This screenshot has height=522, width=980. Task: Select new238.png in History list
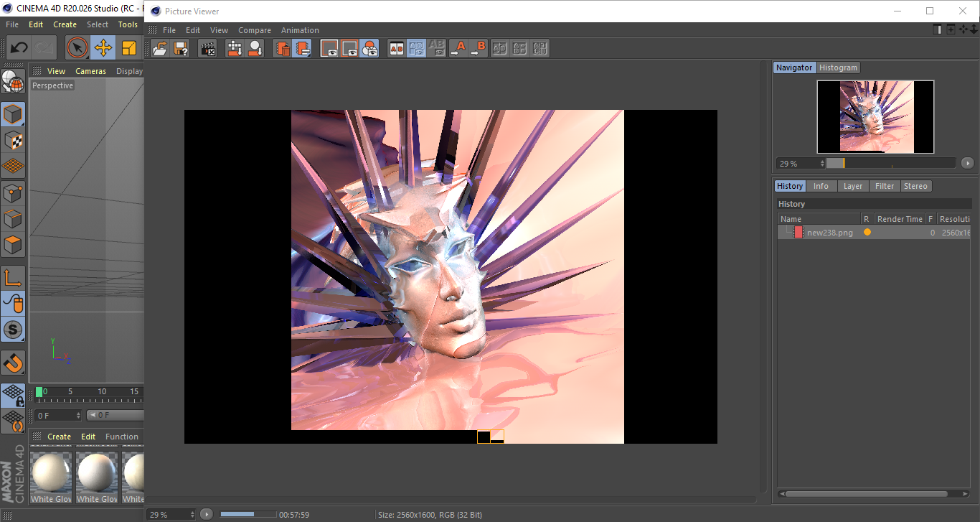(830, 233)
